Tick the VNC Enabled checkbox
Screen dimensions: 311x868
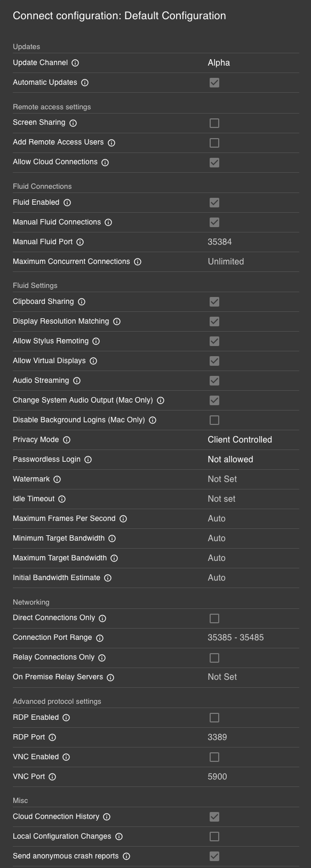coord(214,757)
